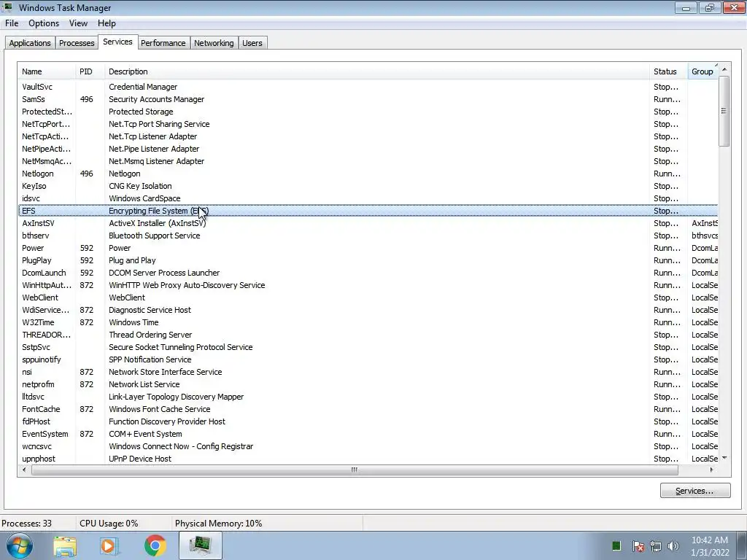
Task: Select Protected Storage description
Action: click(141, 112)
